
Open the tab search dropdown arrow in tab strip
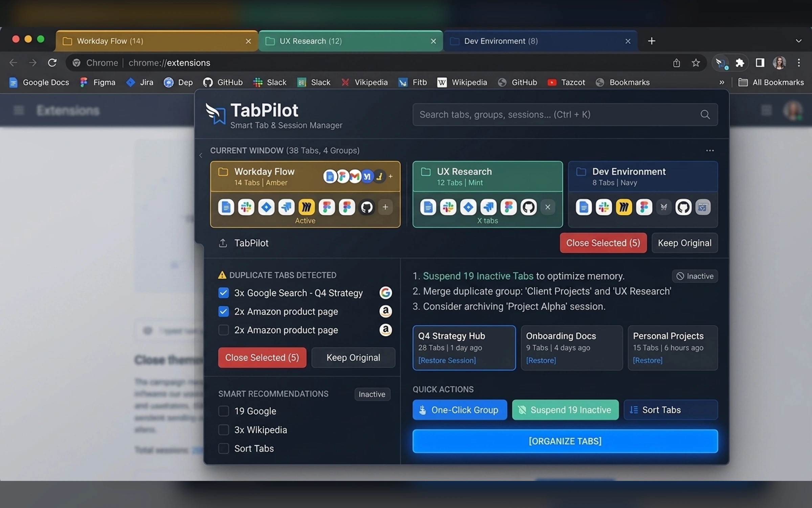point(798,41)
